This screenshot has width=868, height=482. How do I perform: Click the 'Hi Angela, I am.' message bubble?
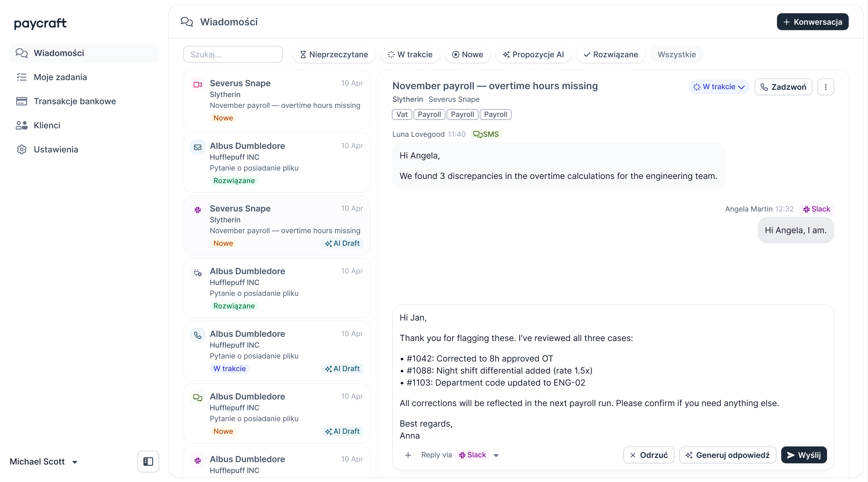tap(796, 230)
